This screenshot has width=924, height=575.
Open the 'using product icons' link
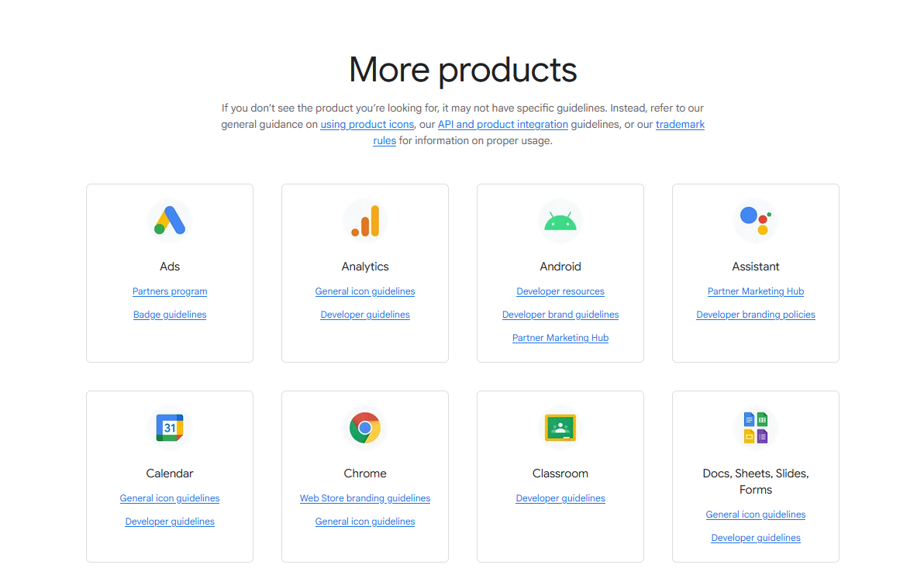point(367,125)
